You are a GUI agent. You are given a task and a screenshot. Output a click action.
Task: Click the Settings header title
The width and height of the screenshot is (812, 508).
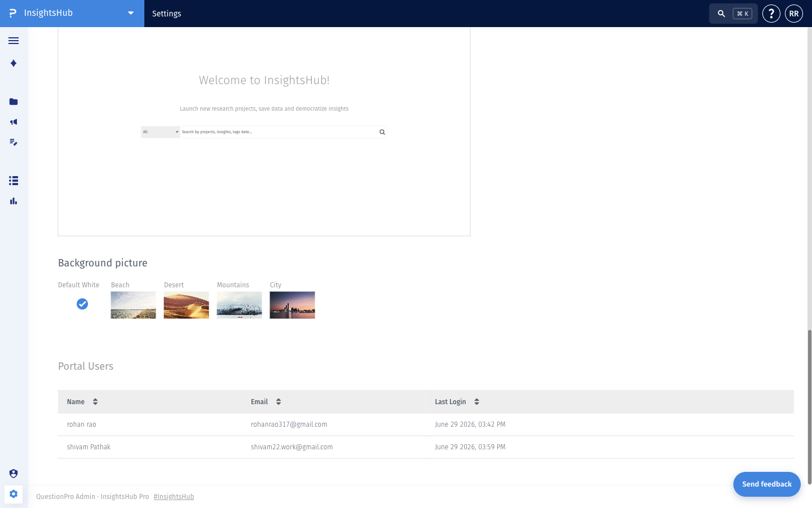(x=166, y=14)
